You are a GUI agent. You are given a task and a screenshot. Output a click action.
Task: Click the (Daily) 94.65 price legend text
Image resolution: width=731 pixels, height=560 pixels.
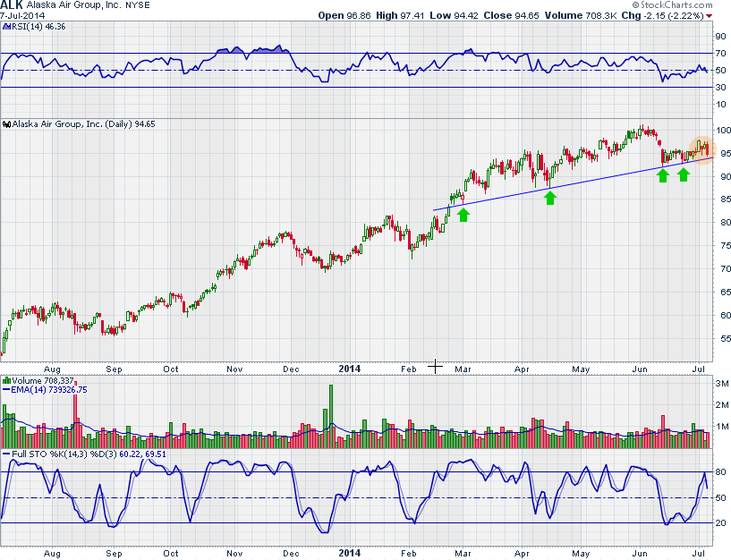(130, 124)
